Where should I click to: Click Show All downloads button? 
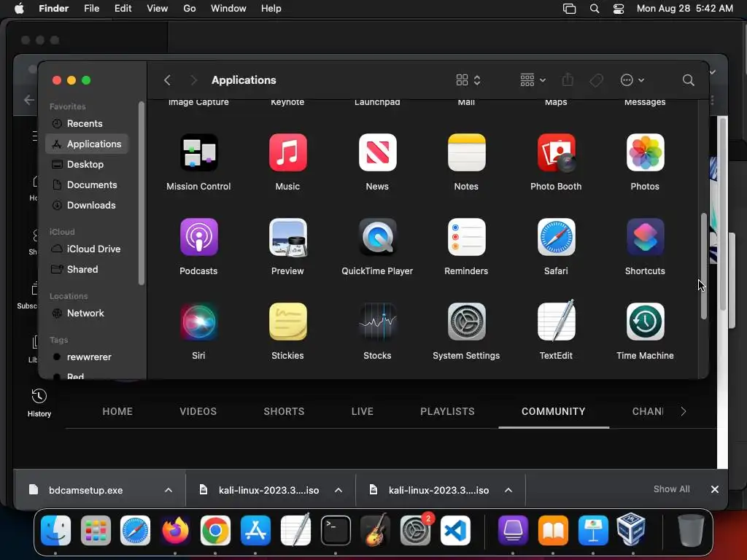[x=671, y=489]
